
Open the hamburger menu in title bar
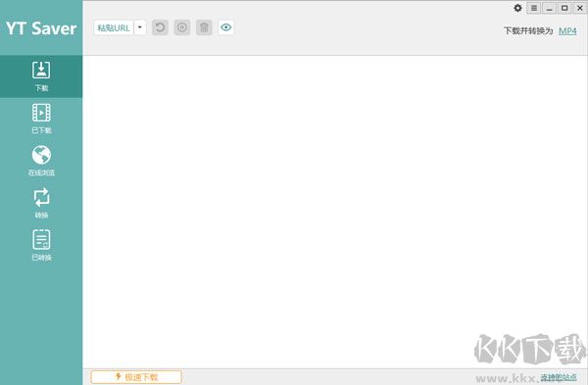click(534, 8)
